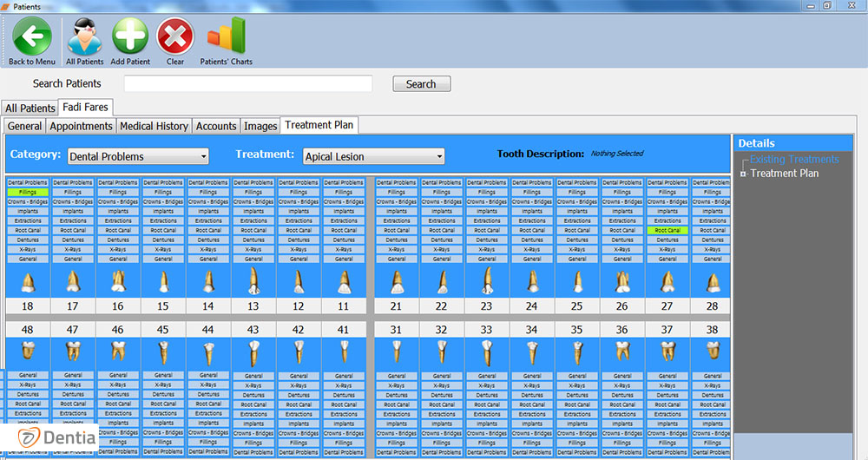Open the Category dropdown

pos(139,157)
